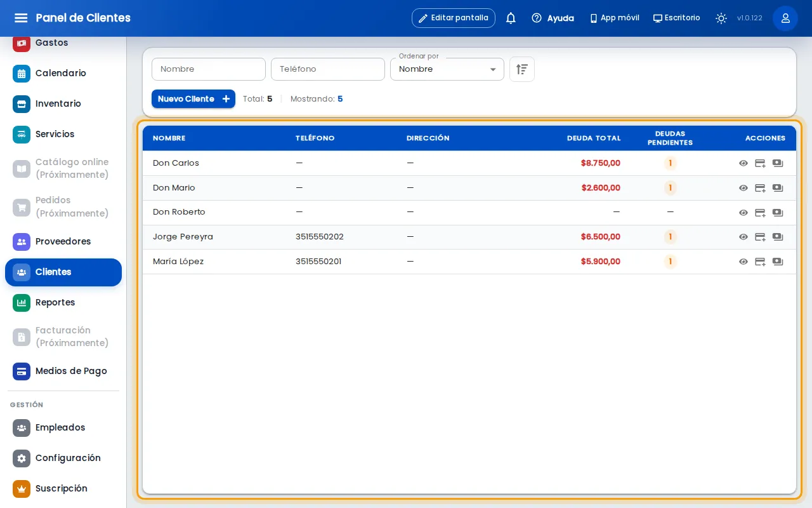This screenshot has width=812, height=508.
Task: Add debt card icon for María López
Action: [760, 262]
